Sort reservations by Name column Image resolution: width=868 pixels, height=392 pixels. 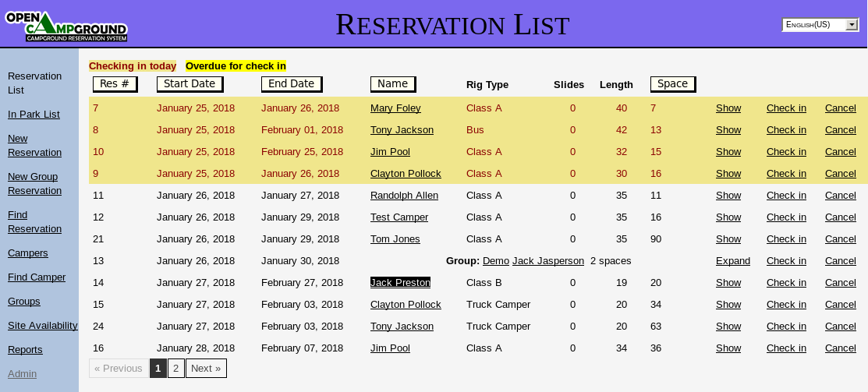click(392, 84)
